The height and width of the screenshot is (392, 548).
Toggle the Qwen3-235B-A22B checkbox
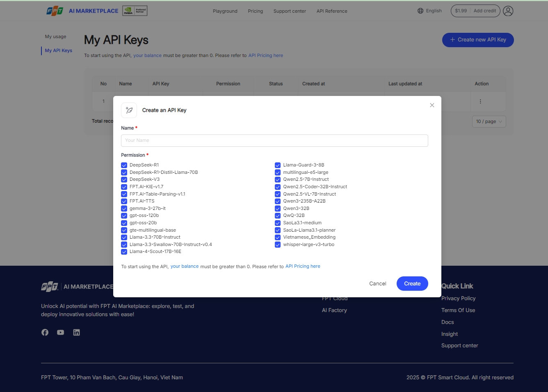pyautogui.click(x=278, y=201)
